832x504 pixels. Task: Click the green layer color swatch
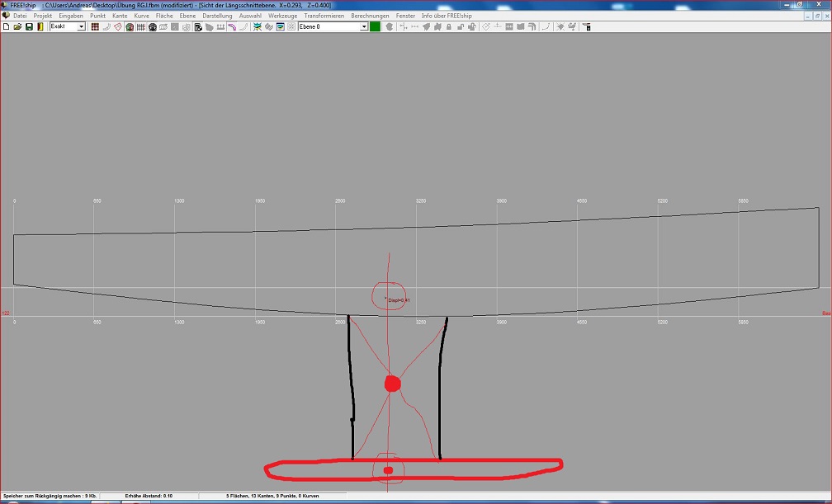click(375, 26)
